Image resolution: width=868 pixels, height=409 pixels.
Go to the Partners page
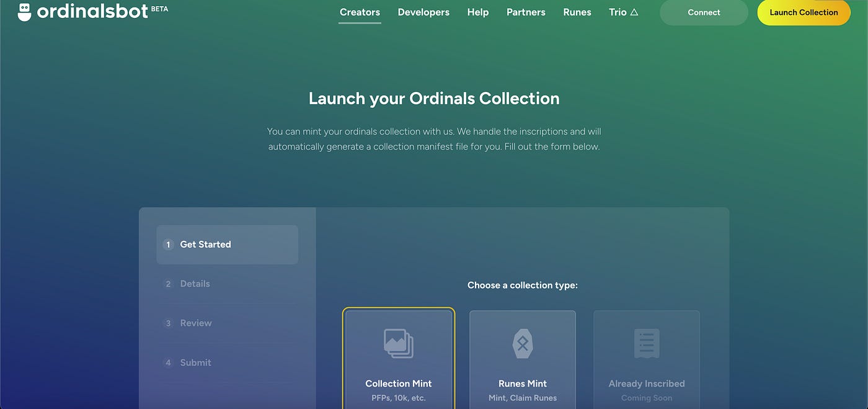click(526, 12)
